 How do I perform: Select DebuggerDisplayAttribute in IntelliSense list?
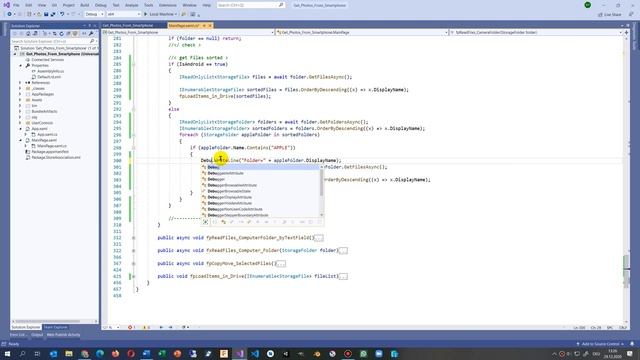coord(230,197)
